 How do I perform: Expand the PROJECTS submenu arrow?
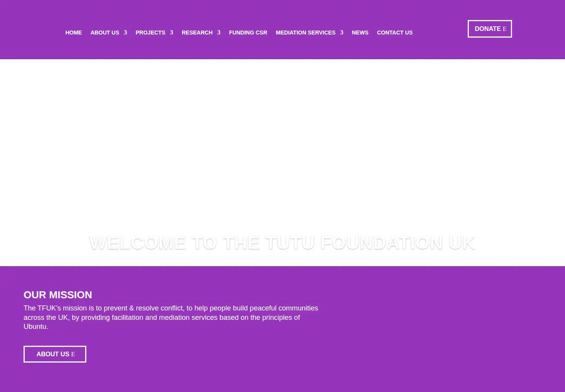pyautogui.click(x=171, y=33)
